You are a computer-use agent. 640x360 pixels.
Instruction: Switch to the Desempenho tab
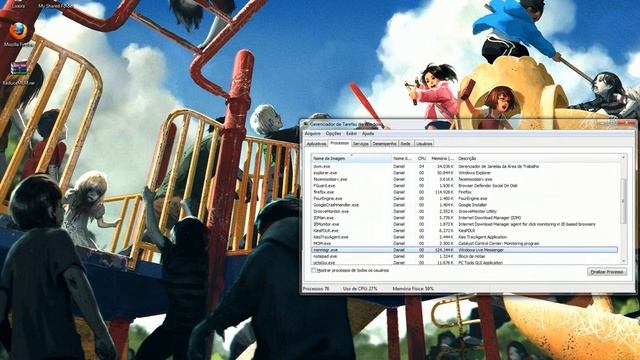point(384,144)
